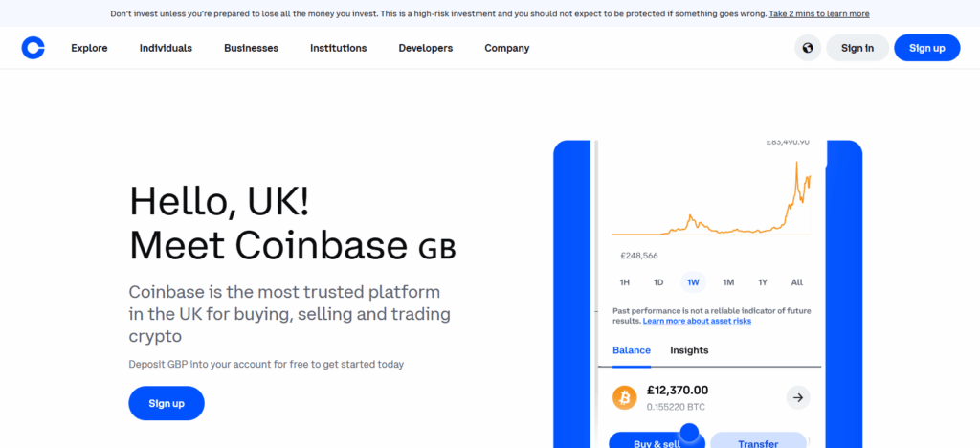
Task: Click the hero Sign up button
Action: (x=167, y=403)
